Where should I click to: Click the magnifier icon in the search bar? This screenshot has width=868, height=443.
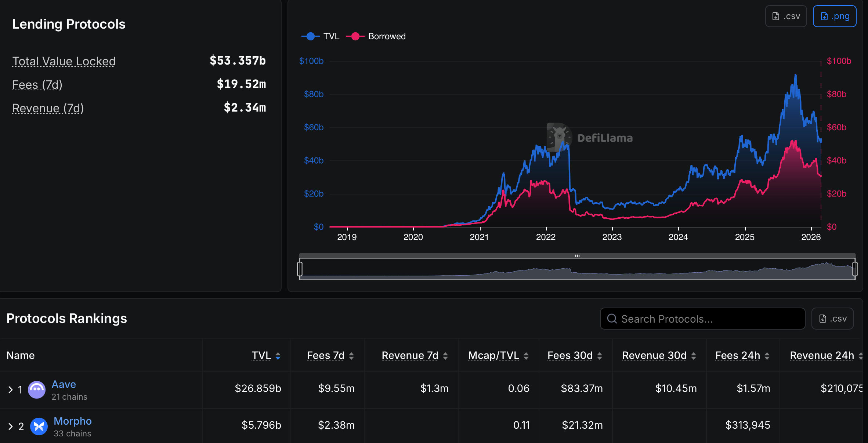612,319
